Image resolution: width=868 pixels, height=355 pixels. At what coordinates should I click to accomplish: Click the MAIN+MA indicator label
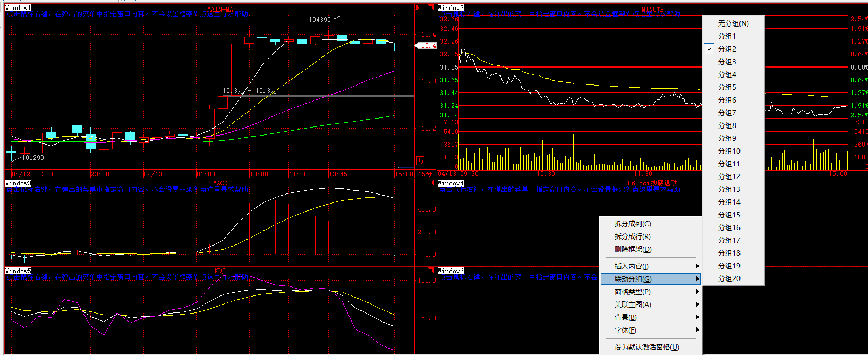[220, 9]
